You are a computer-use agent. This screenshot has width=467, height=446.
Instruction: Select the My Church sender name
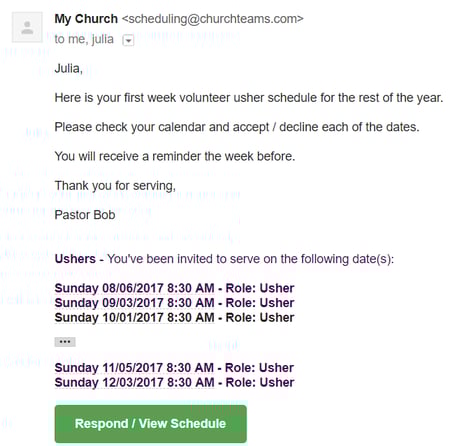click(x=86, y=19)
